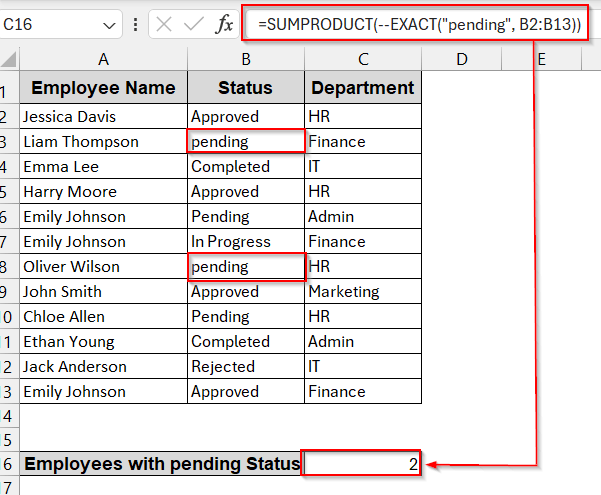Select column B header
The width and height of the screenshot is (601, 495).
coord(245,60)
